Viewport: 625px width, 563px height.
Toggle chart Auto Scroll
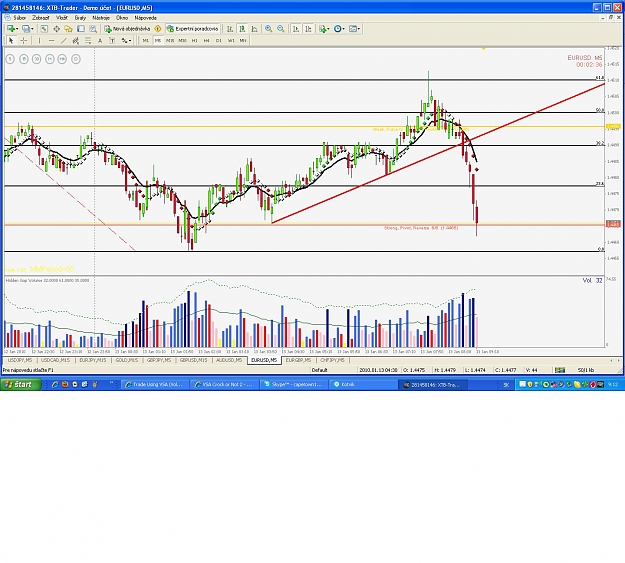pyautogui.click(x=296, y=29)
